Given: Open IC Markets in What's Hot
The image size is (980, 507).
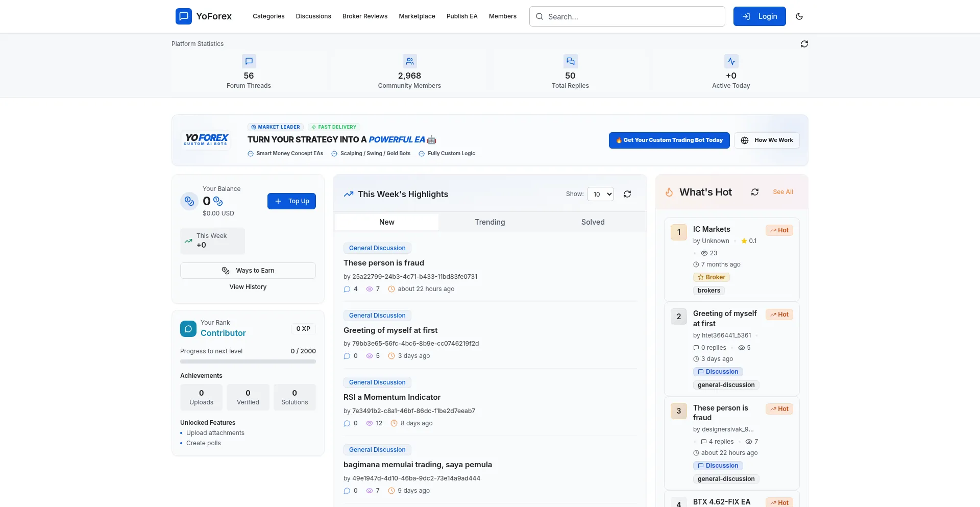Looking at the screenshot, I should 712,229.
